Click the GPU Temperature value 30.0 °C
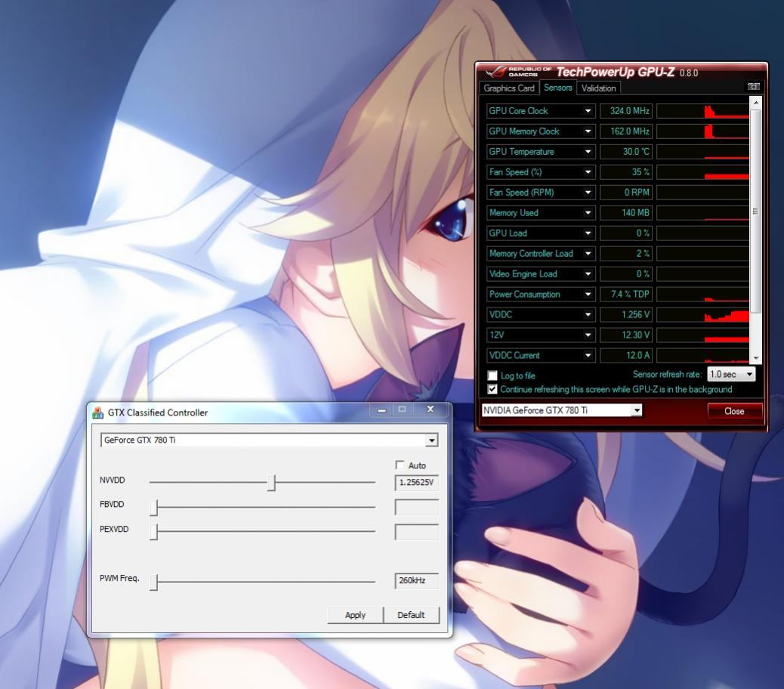The width and height of the screenshot is (784, 689). (x=626, y=152)
